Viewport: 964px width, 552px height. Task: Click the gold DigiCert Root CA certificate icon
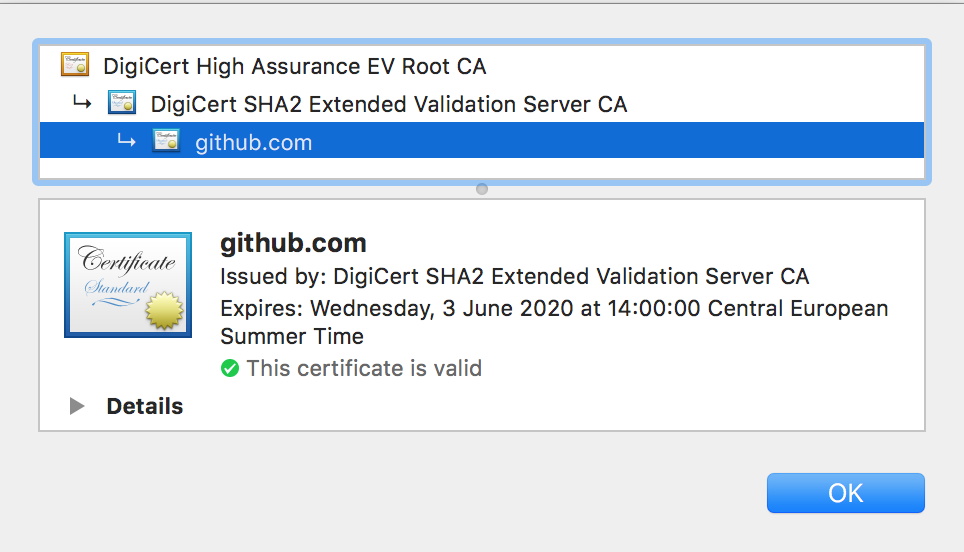click(x=75, y=65)
